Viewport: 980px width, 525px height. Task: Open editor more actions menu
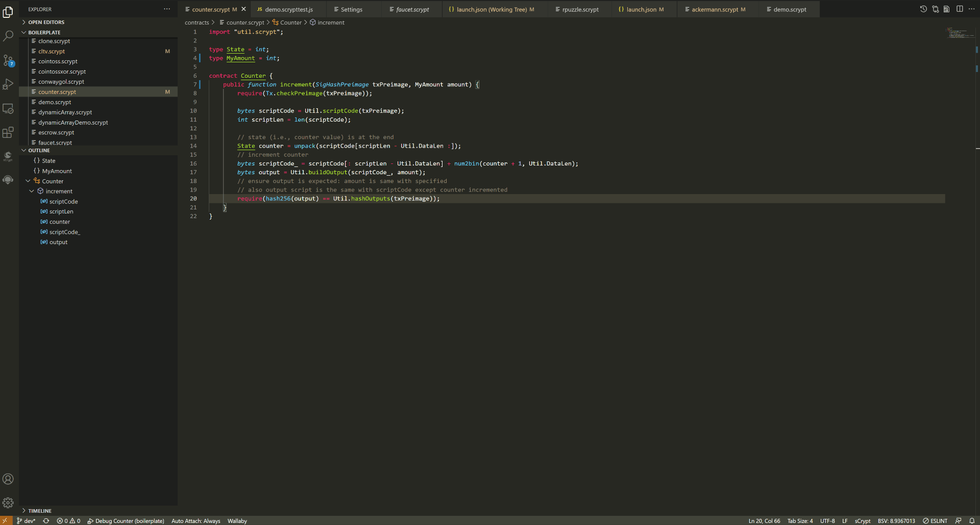971,9
